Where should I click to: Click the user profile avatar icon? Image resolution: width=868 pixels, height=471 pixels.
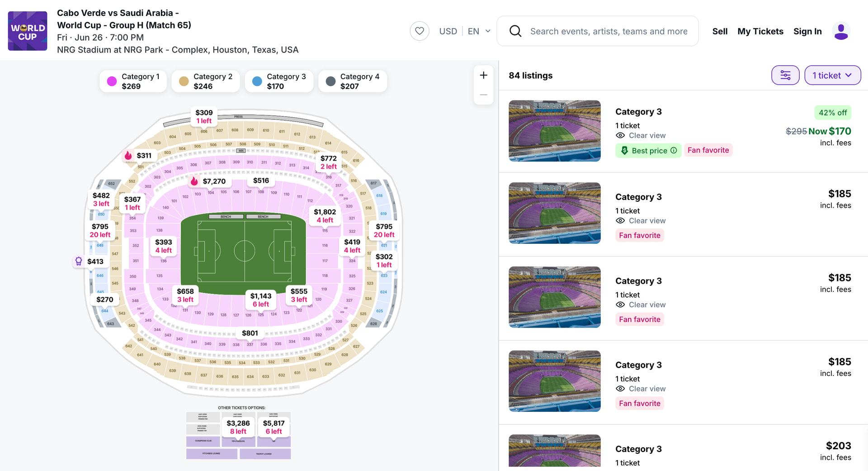tap(841, 31)
